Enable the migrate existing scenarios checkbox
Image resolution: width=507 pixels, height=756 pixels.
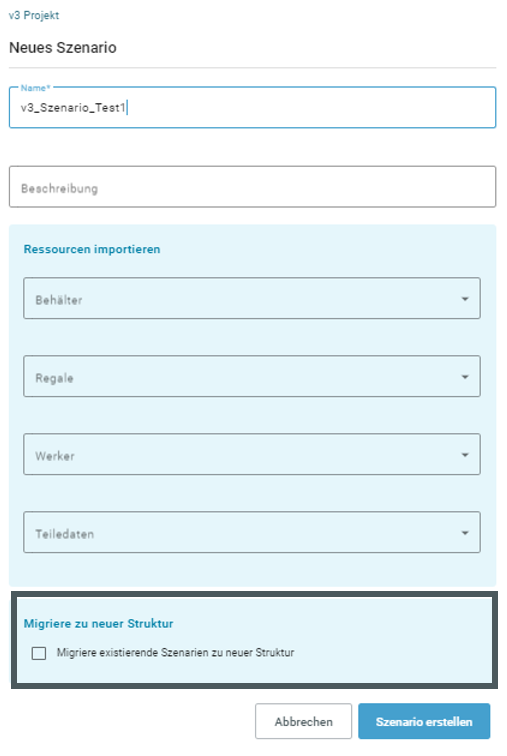tap(39, 653)
